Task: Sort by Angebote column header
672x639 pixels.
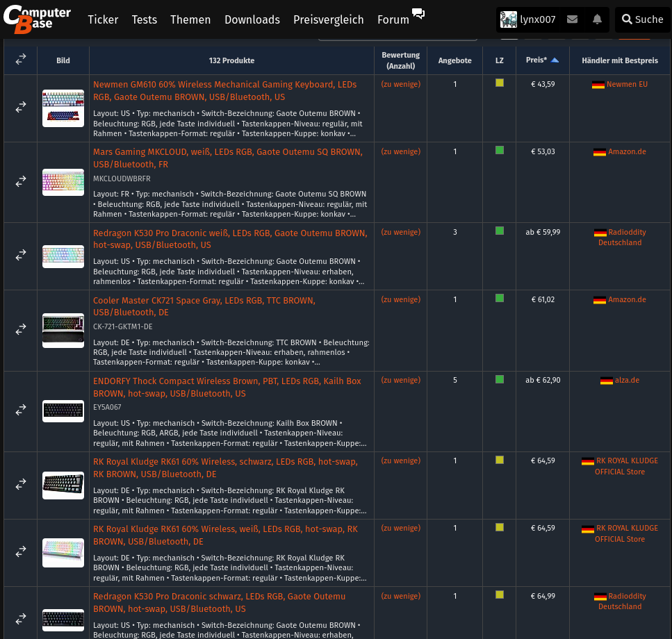Action: [454, 60]
